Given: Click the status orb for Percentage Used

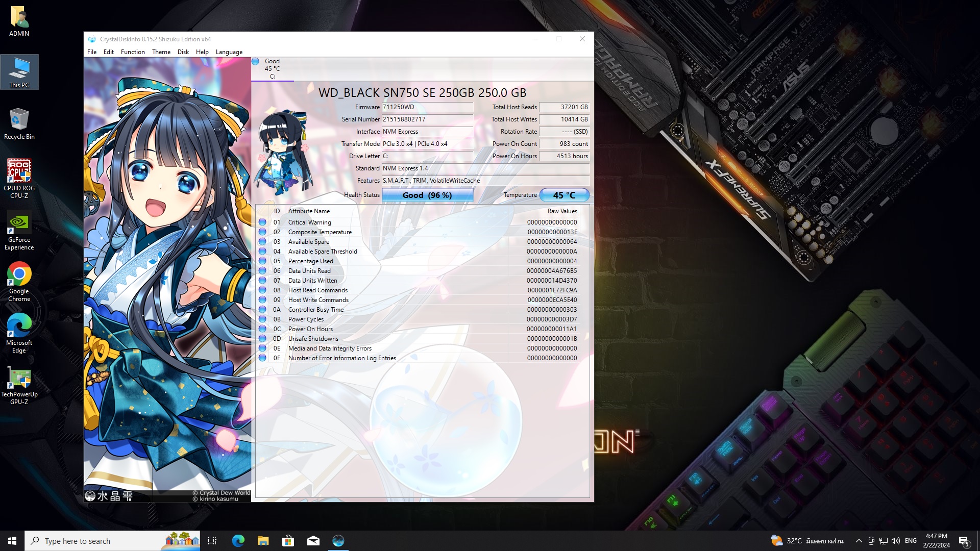Looking at the screenshot, I should pyautogui.click(x=262, y=261).
